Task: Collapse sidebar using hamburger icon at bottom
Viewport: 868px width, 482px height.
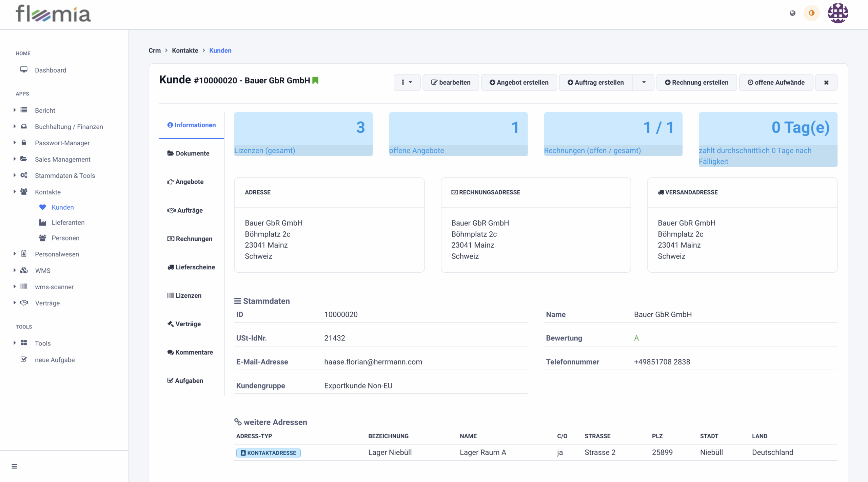Action: [14, 466]
